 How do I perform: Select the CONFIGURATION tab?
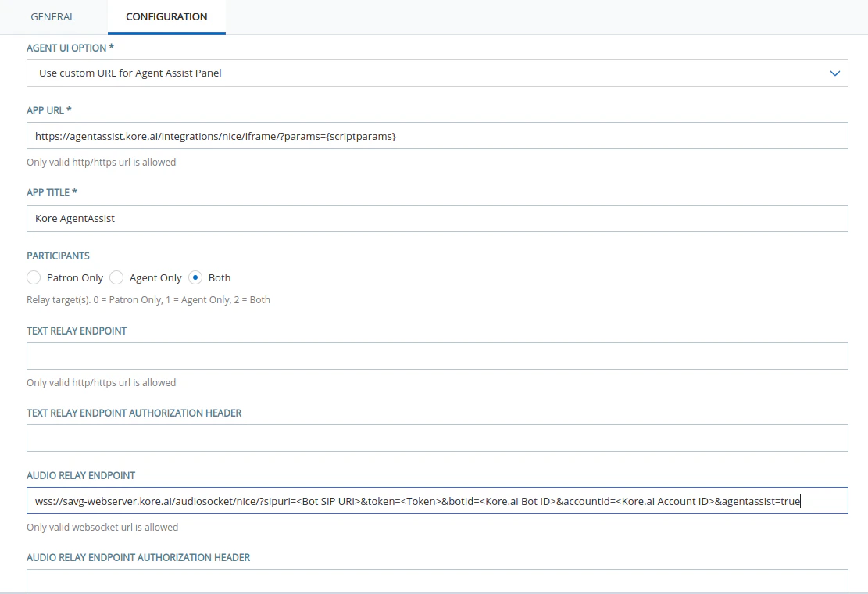click(x=166, y=16)
